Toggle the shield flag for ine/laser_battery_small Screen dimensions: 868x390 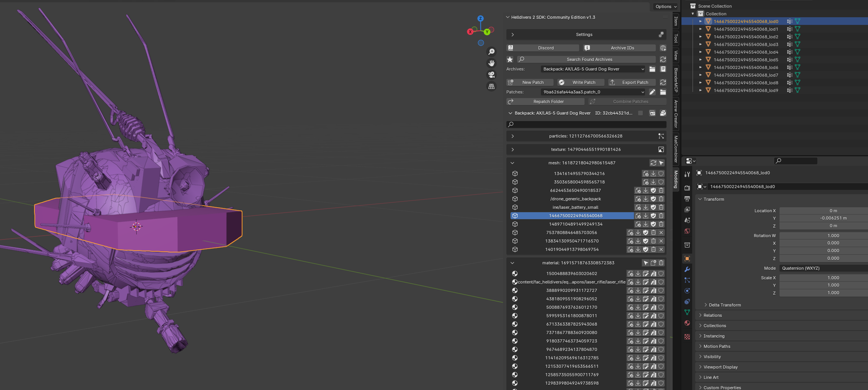point(653,207)
